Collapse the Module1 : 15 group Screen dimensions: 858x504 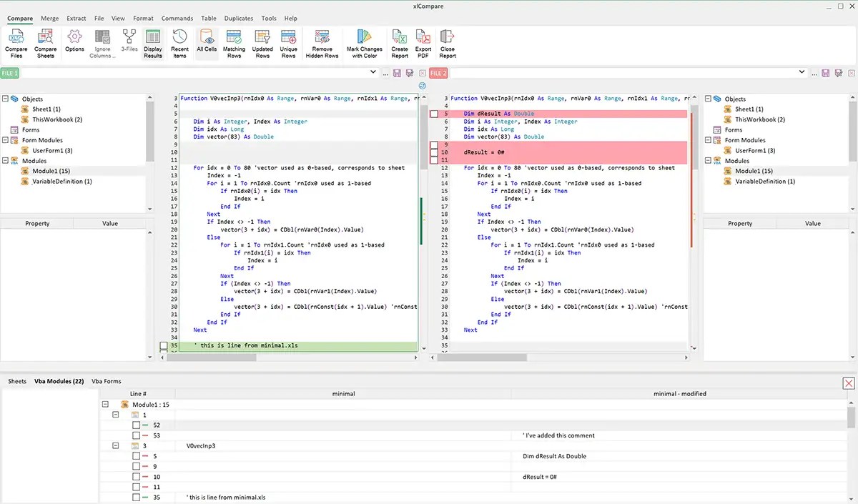click(x=105, y=404)
